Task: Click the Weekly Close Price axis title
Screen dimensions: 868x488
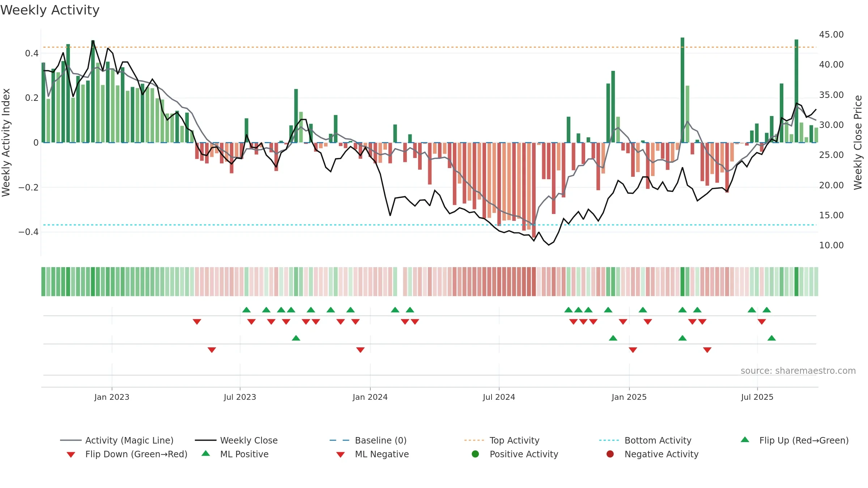Action: [x=858, y=142]
